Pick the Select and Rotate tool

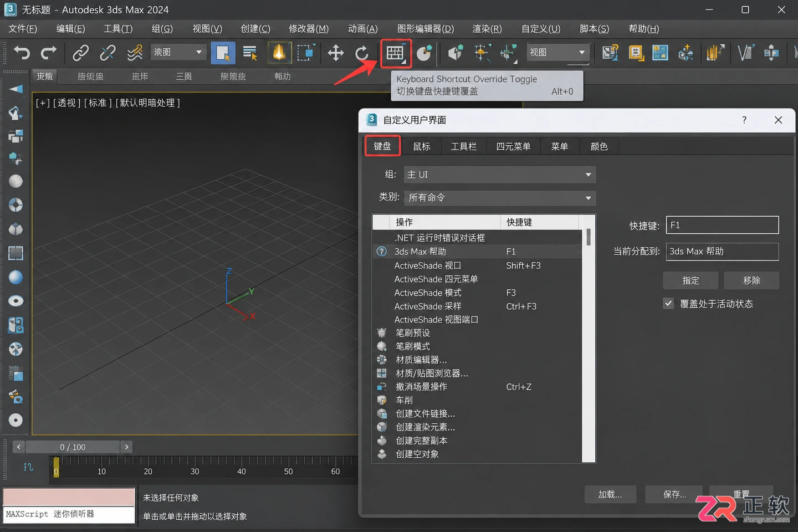coord(362,53)
